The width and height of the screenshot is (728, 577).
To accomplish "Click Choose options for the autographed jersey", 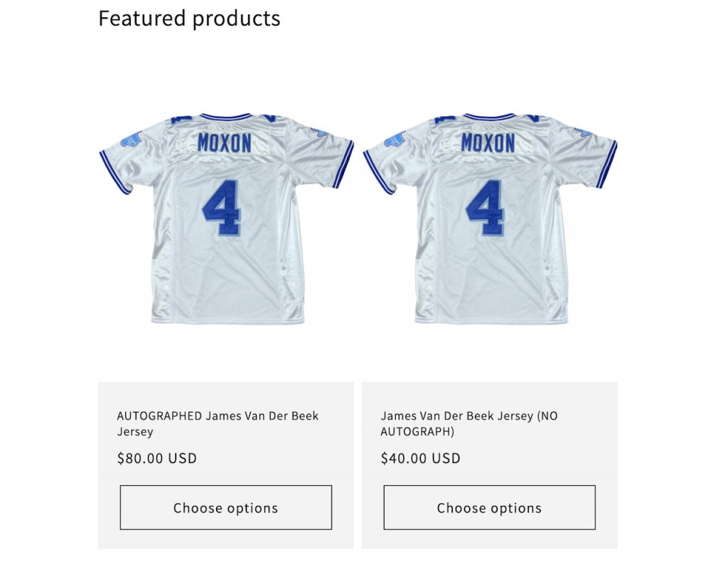I will [x=225, y=507].
